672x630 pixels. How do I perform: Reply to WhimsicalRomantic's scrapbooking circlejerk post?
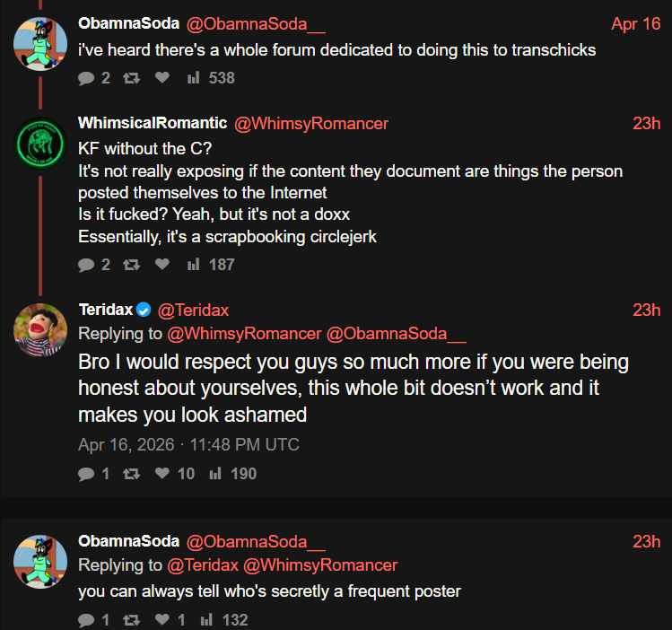(x=86, y=265)
